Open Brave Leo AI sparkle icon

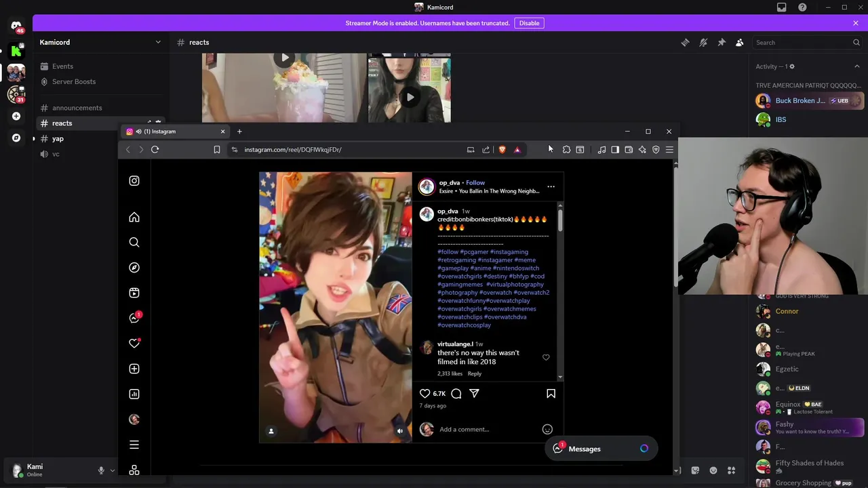click(642, 150)
